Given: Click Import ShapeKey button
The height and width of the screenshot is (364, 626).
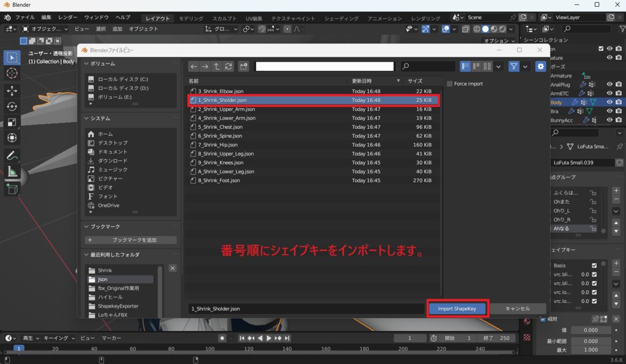Looking at the screenshot, I should pos(457,308).
